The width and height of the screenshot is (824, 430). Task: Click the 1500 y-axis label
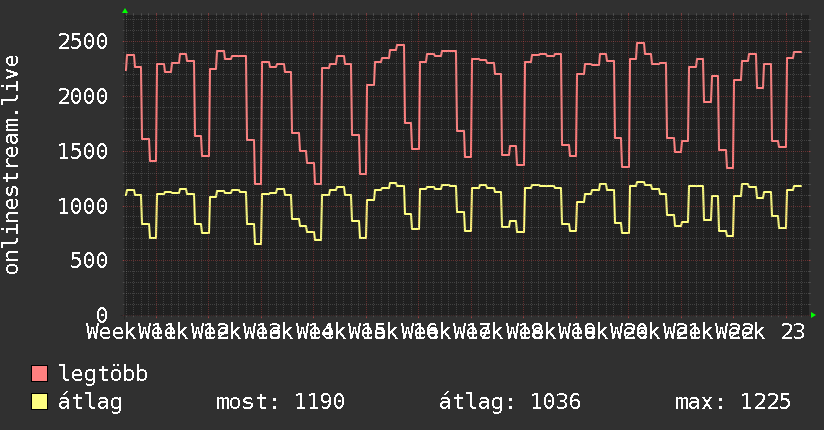tap(83, 151)
